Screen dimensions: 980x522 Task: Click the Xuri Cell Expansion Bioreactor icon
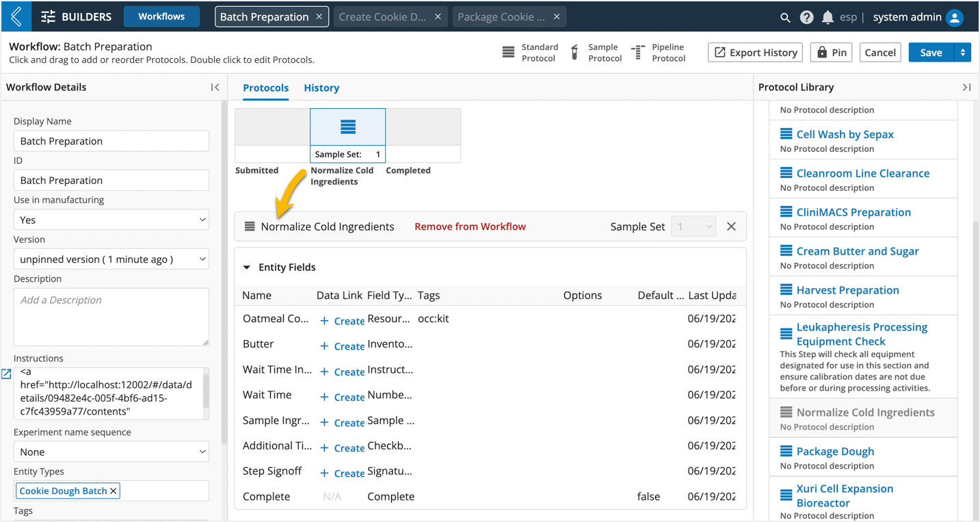click(x=786, y=495)
